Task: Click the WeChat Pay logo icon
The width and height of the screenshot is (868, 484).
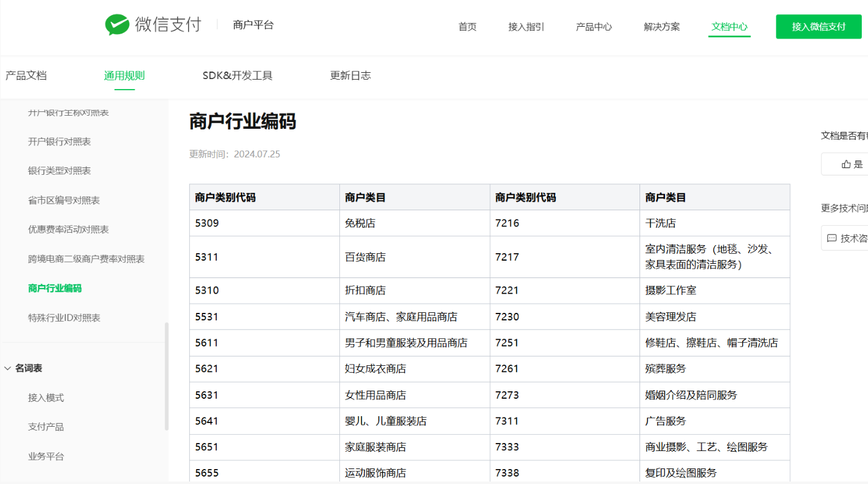Action: click(x=117, y=25)
